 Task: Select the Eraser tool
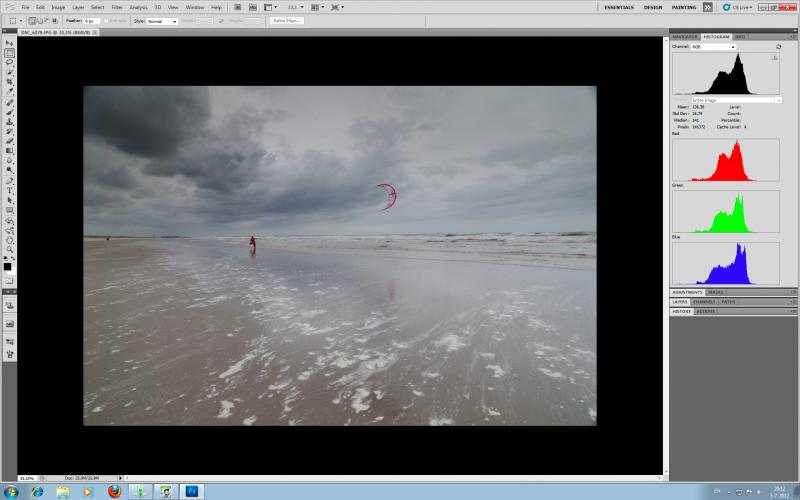9,141
